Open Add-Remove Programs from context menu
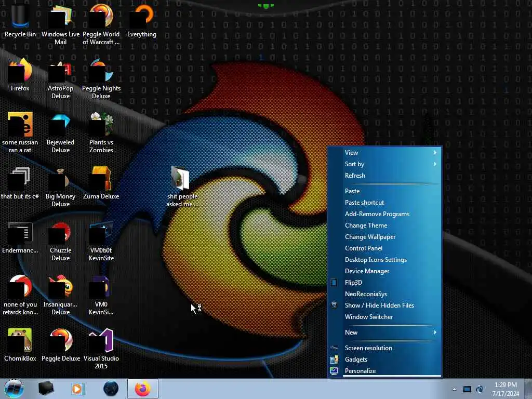This screenshot has width=532, height=399. click(385, 214)
